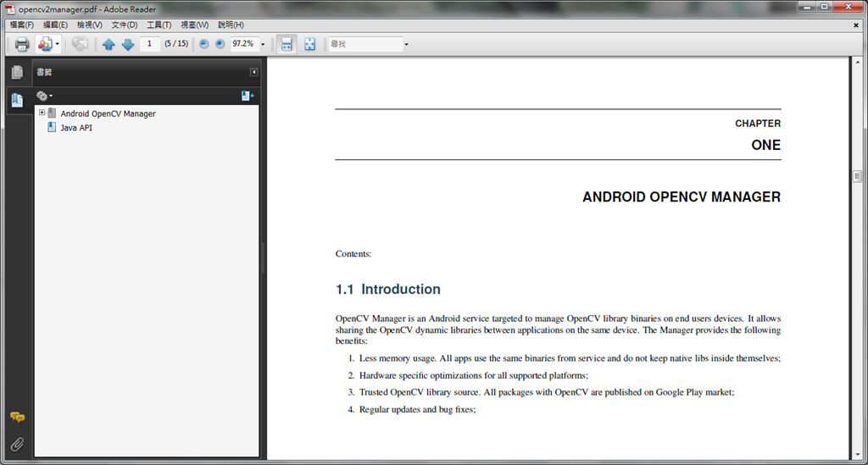Select Android OpenCV Manager bookmark
Viewport: 868px width, 465px height.
coord(108,113)
